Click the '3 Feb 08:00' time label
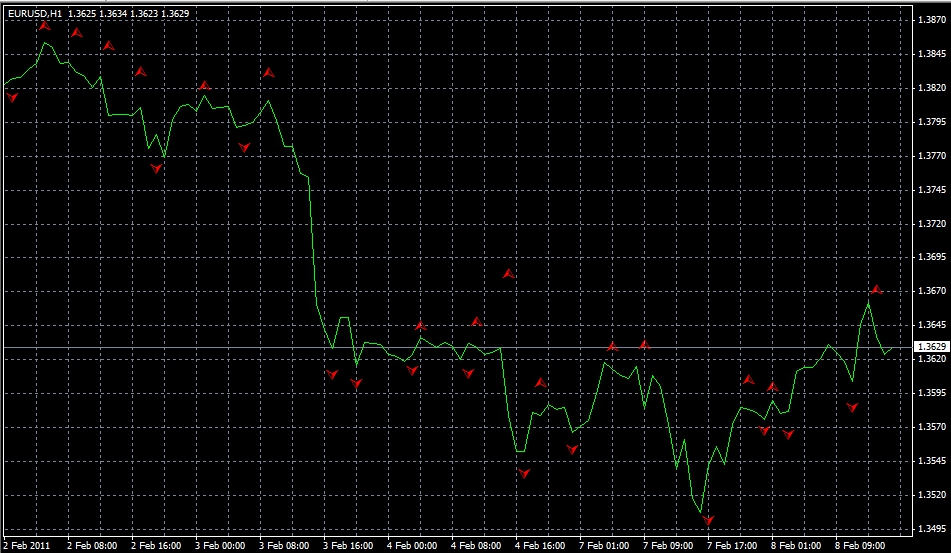Image resolution: width=951 pixels, height=553 pixels. tap(284, 545)
